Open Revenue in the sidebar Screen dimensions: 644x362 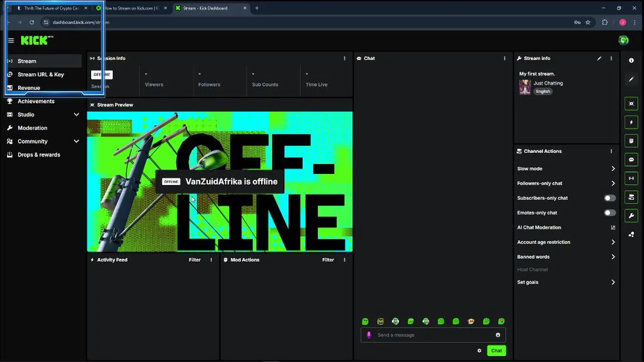43,88
